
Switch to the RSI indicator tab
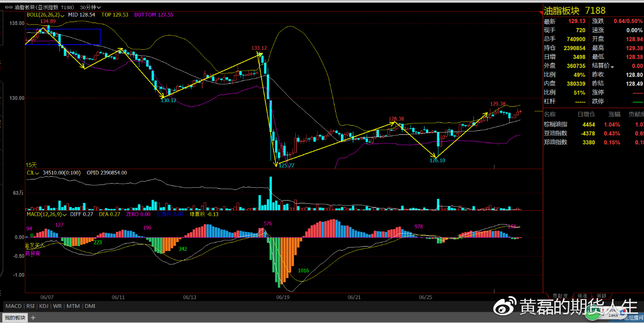[30, 306]
